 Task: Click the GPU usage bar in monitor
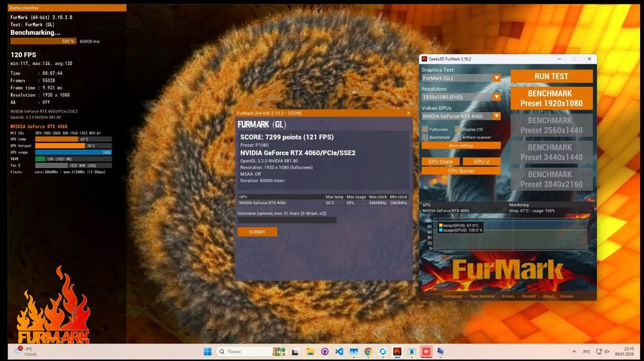click(x=73, y=153)
